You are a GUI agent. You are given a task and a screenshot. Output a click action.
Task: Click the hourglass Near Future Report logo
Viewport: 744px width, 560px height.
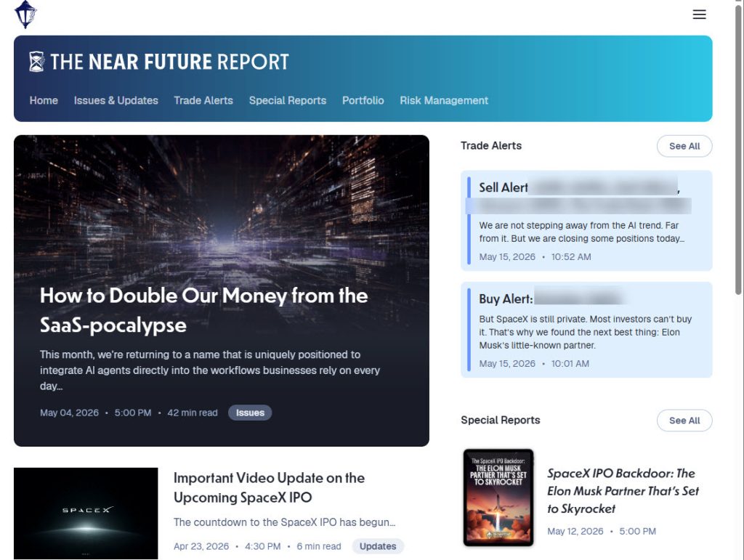coord(36,62)
